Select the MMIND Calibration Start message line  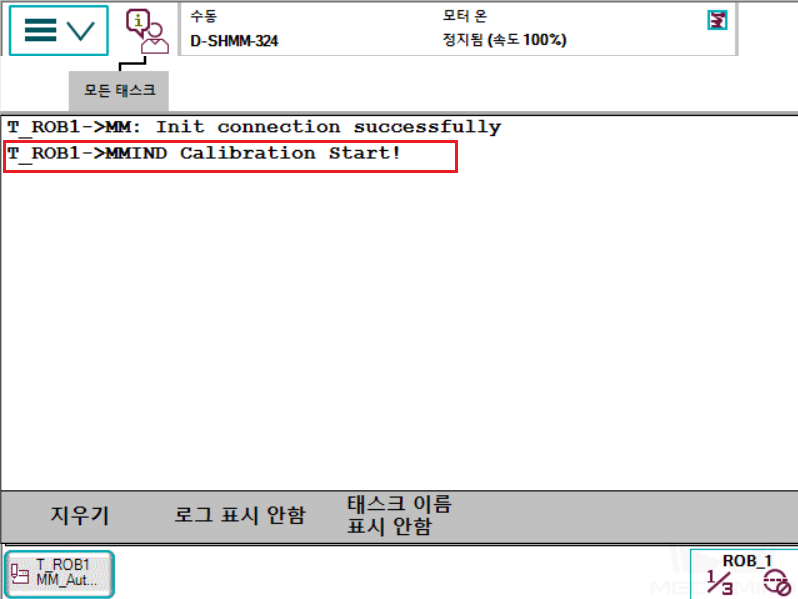[204, 153]
